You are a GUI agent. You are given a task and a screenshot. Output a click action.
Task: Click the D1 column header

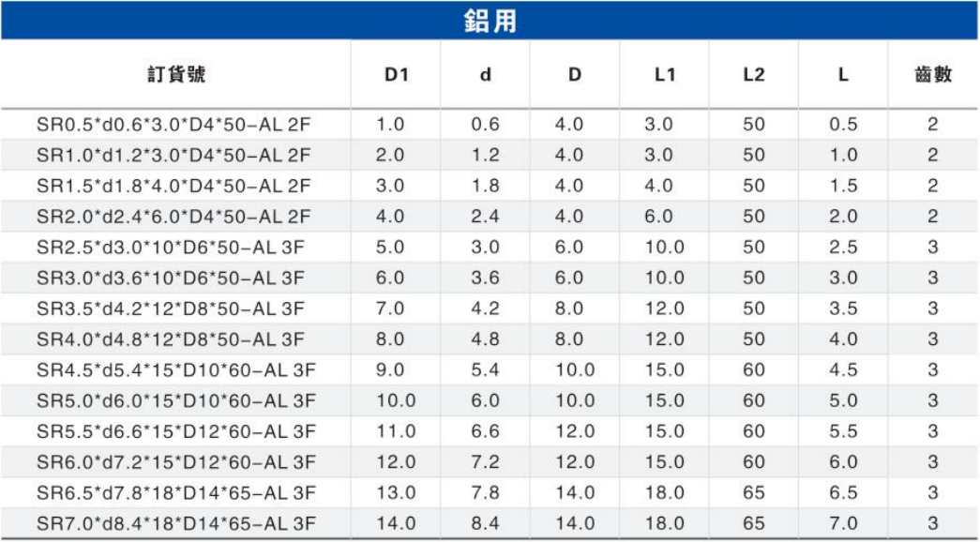pyautogui.click(x=396, y=75)
